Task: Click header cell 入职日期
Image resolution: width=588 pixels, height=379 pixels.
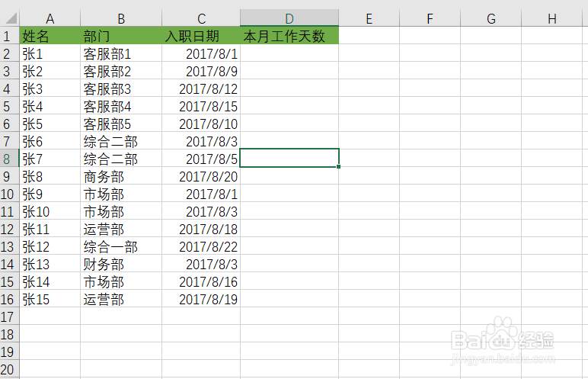Action: pos(201,36)
